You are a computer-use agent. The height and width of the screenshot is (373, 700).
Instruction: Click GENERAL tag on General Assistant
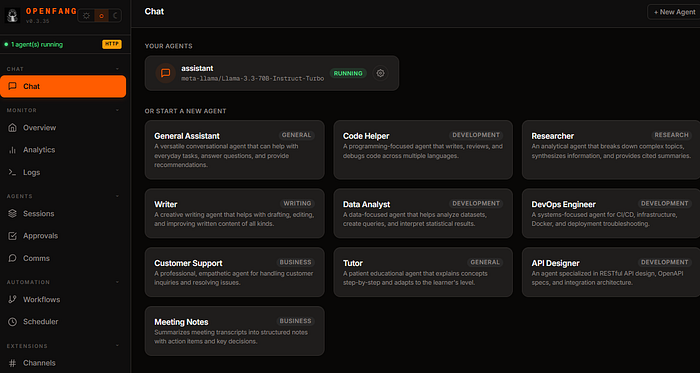(x=297, y=135)
